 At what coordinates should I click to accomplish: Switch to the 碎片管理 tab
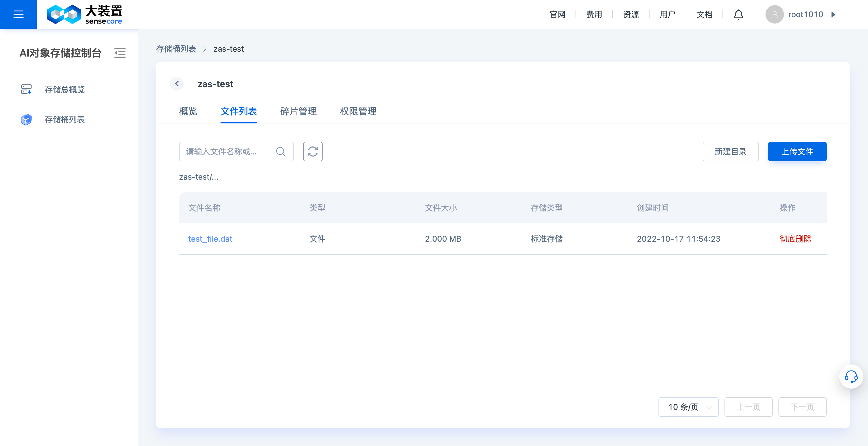(x=298, y=111)
